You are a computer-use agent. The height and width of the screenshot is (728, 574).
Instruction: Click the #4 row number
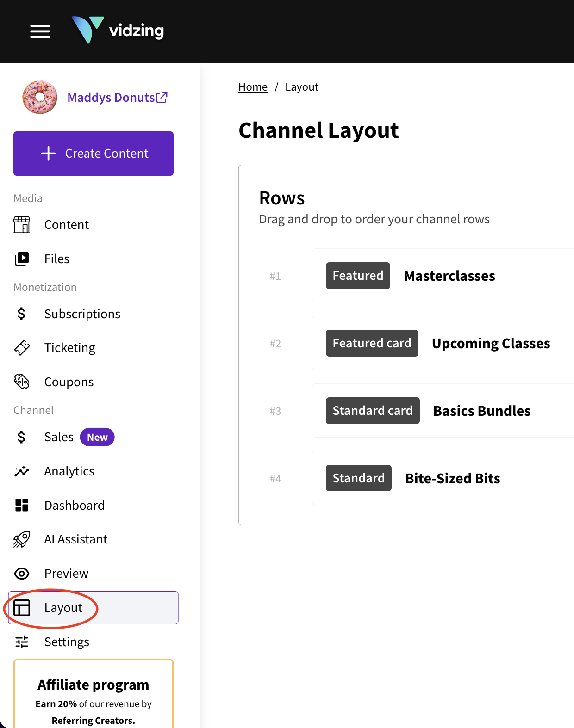[275, 479]
